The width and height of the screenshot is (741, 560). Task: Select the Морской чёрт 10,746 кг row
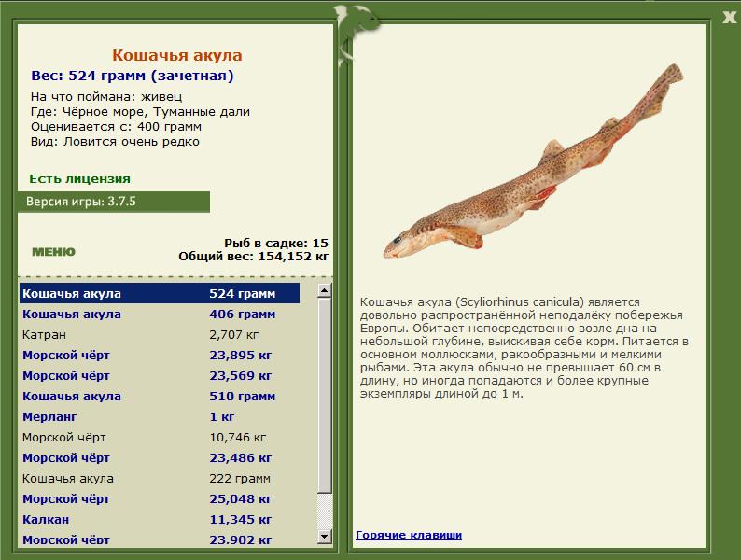pyautogui.click(x=160, y=438)
